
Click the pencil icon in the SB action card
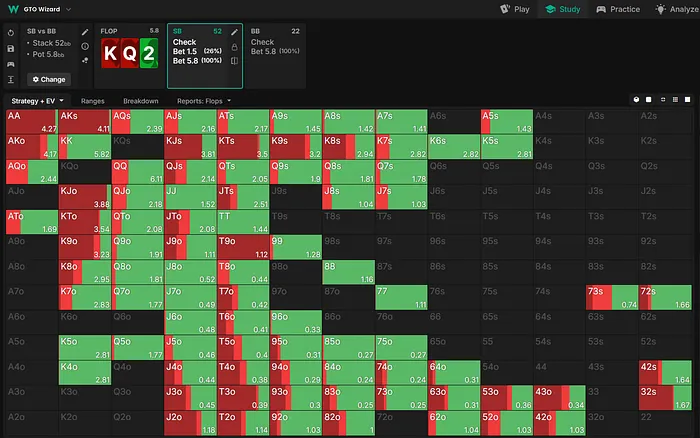234,32
